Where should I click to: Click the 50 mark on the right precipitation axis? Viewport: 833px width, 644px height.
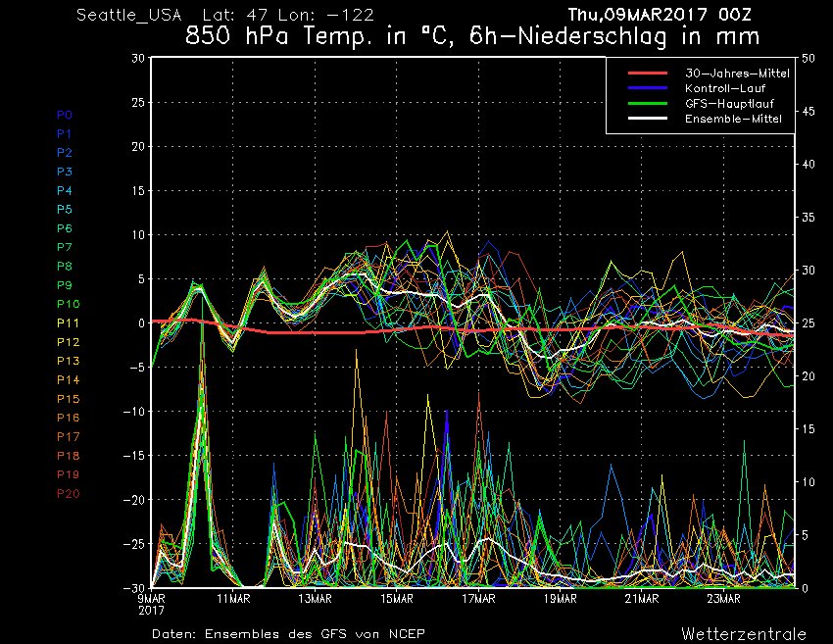coord(807,58)
